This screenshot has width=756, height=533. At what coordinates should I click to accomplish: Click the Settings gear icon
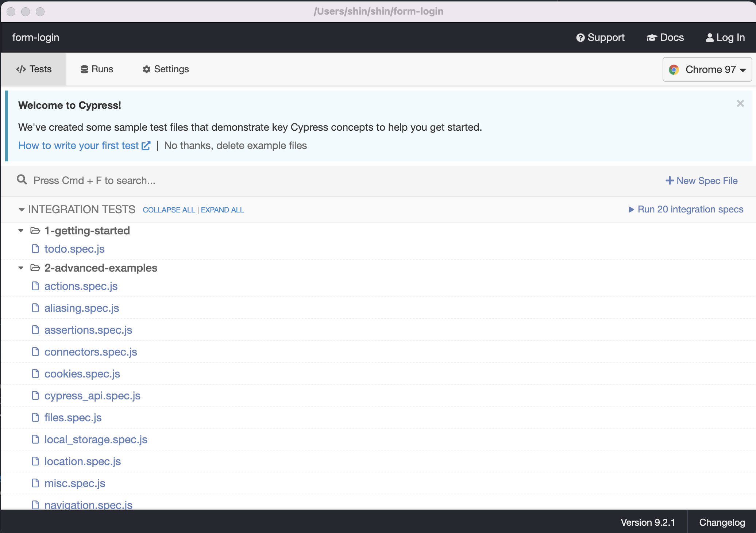146,69
